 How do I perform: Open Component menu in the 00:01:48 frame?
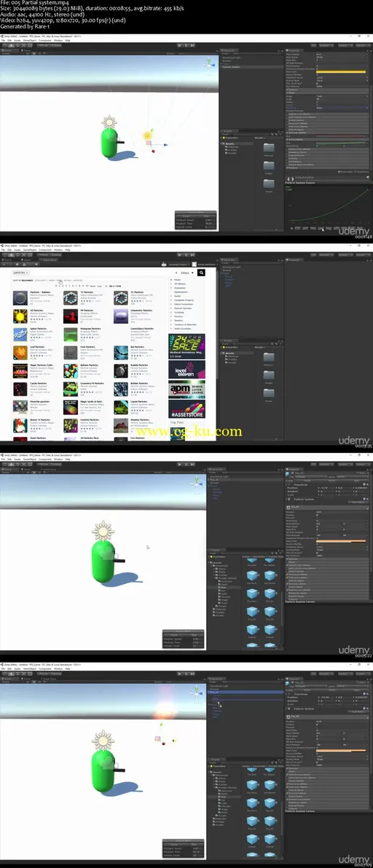45,40
